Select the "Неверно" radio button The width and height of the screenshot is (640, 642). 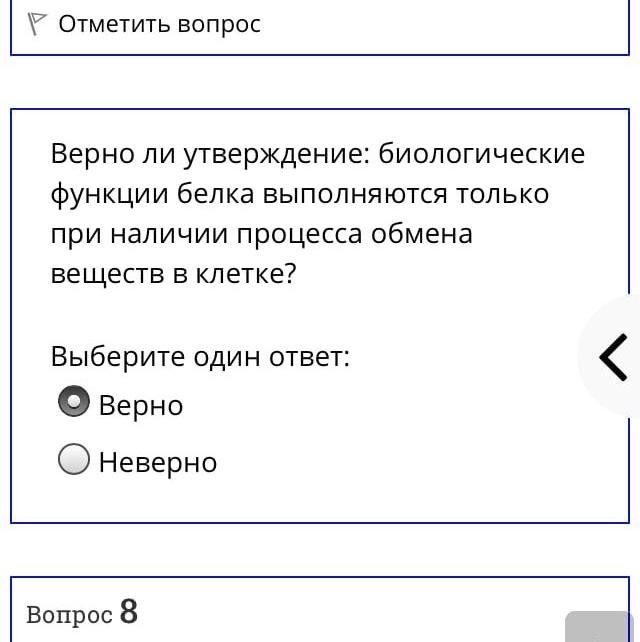(x=74, y=459)
